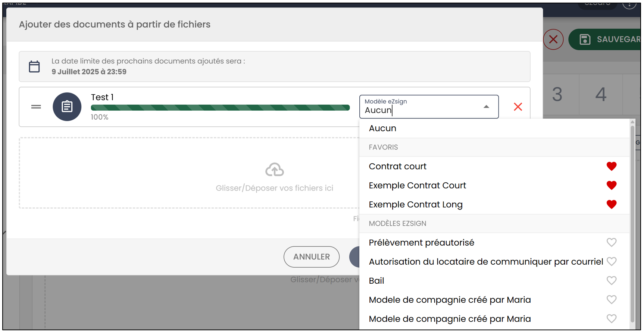Remove Test 1 with the red X
Screen dimensions: 644x334
(518, 107)
